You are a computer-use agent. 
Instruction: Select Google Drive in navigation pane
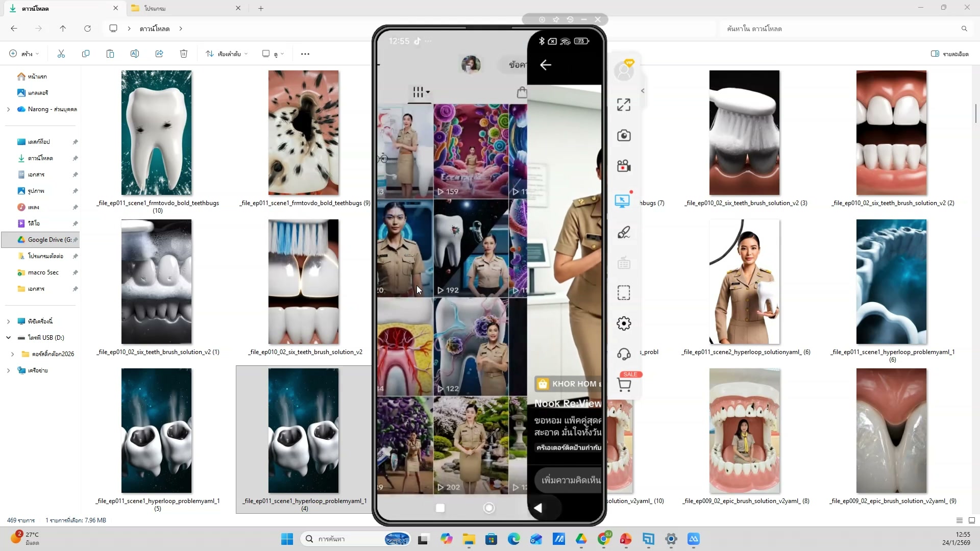pos(45,240)
